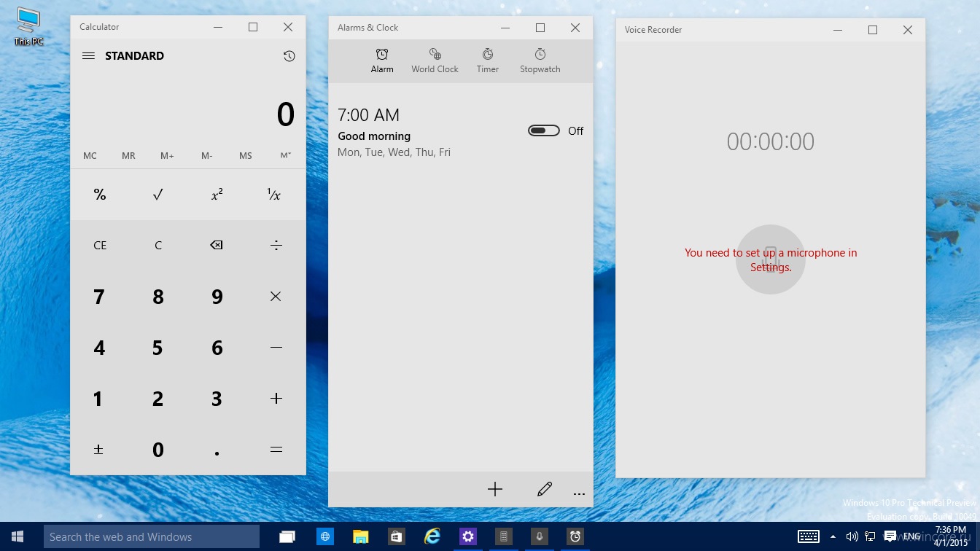Open the This PC desktop icon
Screen dimensions: 980x551
[x=28, y=27]
